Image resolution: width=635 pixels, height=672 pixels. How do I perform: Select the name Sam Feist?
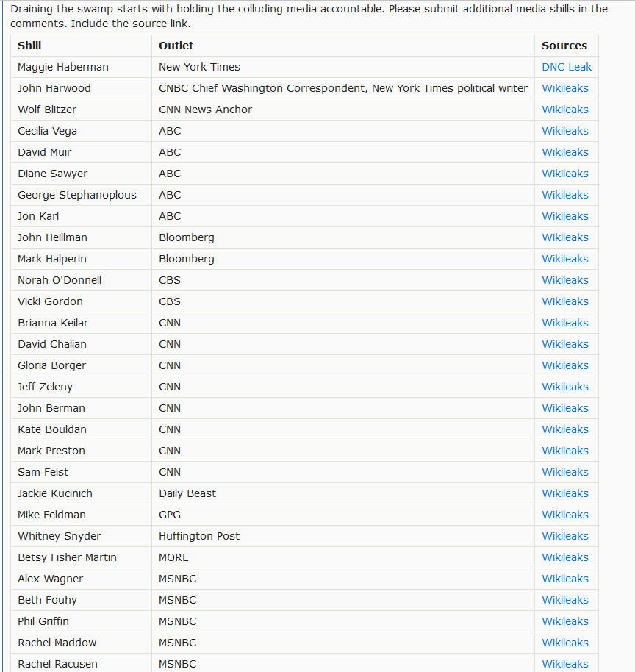pos(43,472)
